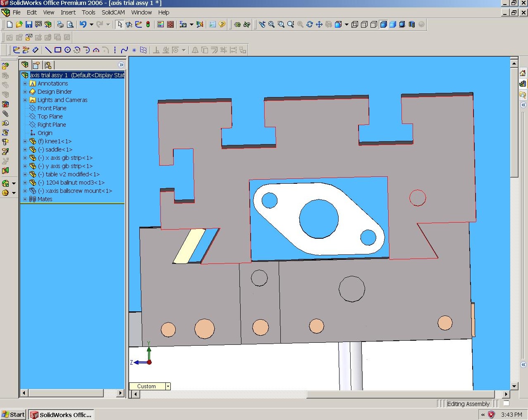Expand the Mates folder in tree
The height and width of the screenshot is (420, 528).
[x=25, y=199]
